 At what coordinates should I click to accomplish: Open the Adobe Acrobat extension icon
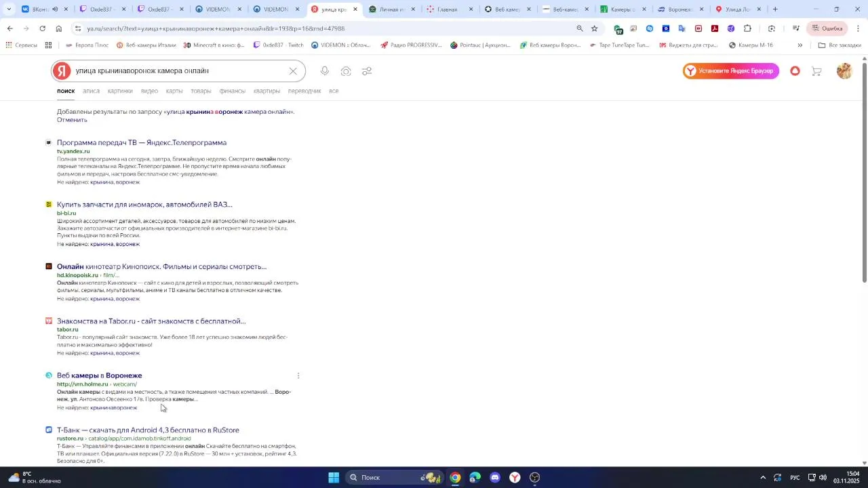[715, 28]
